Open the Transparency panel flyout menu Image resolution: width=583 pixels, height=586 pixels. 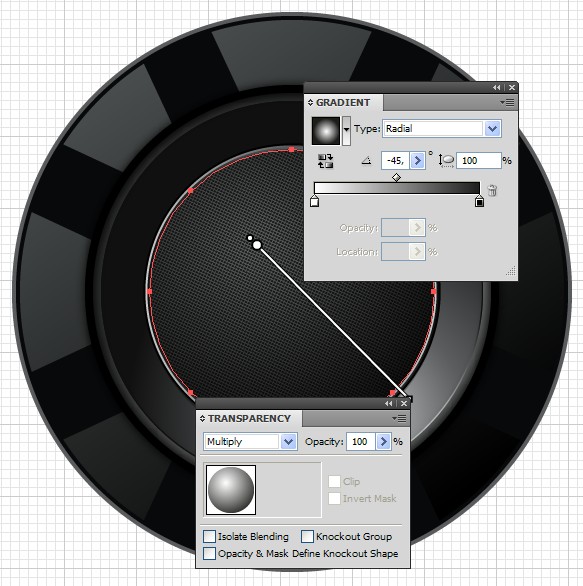coord(400,419)
